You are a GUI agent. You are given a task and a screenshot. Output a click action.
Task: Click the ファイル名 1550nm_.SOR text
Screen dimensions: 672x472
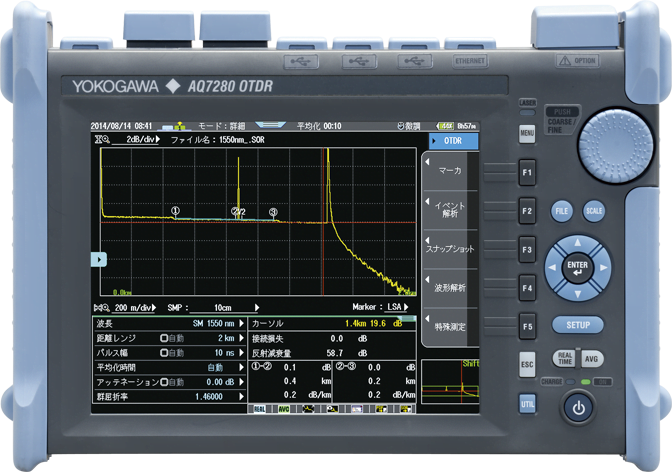[218, 140]
